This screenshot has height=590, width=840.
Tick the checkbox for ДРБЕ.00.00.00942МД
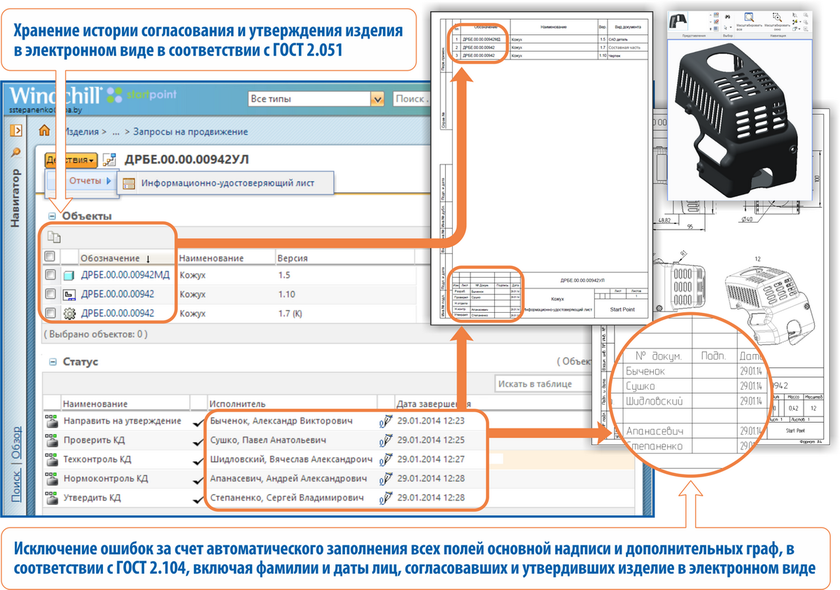(x=50, y=275)
